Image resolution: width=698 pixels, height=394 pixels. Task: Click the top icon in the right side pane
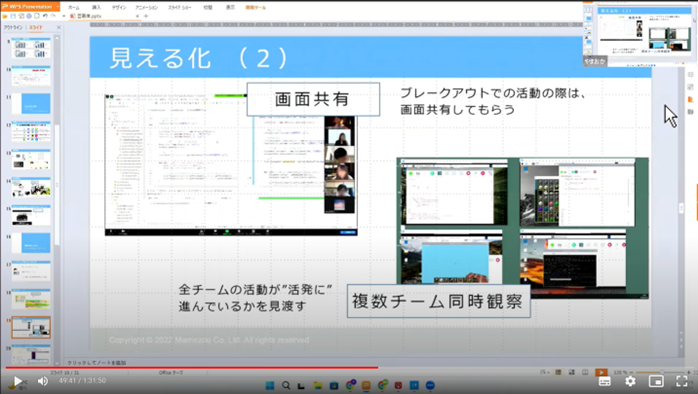[690, 74]
